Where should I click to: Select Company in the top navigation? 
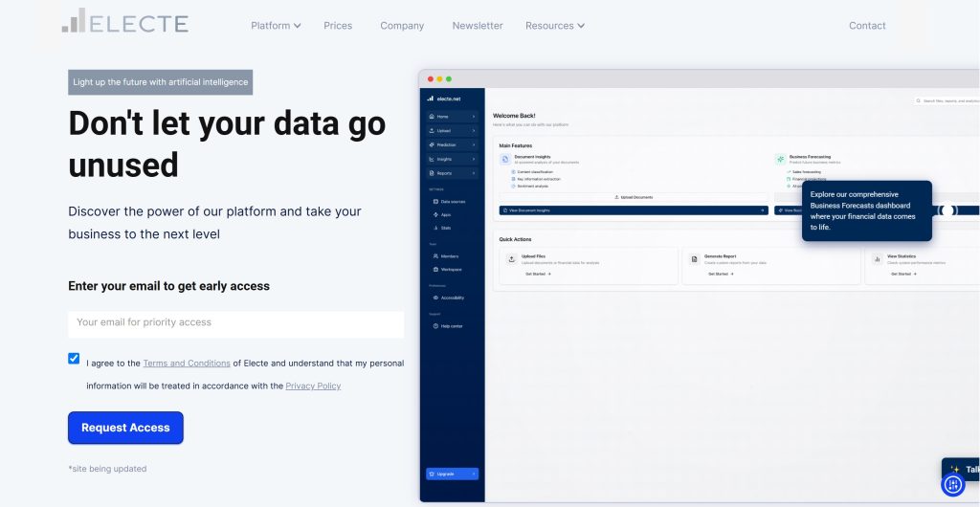point(402,26)
